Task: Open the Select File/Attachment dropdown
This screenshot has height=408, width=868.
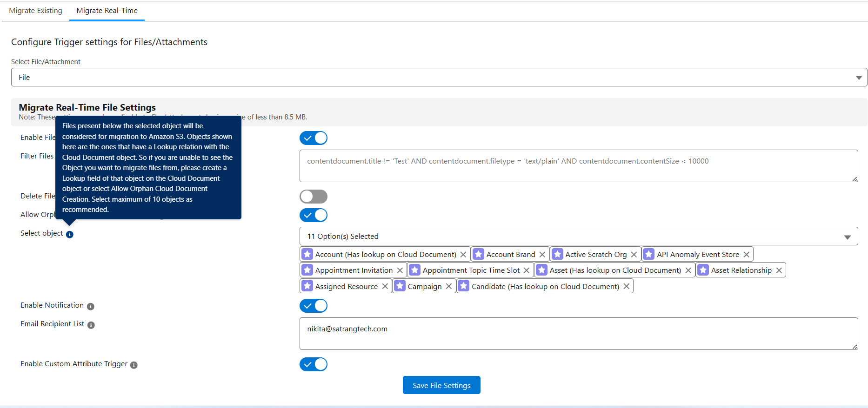Action: pos(439,77)
